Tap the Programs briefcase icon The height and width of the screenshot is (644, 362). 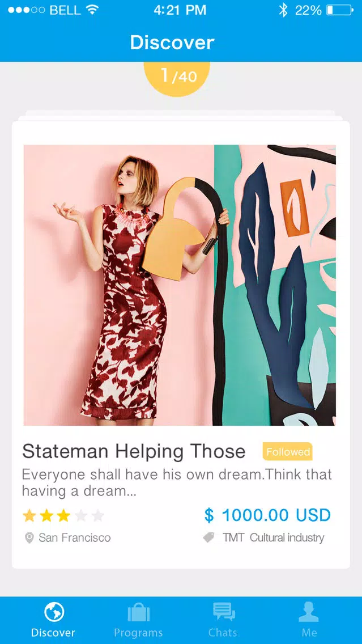pyautogui.click(x=138, y=612)
